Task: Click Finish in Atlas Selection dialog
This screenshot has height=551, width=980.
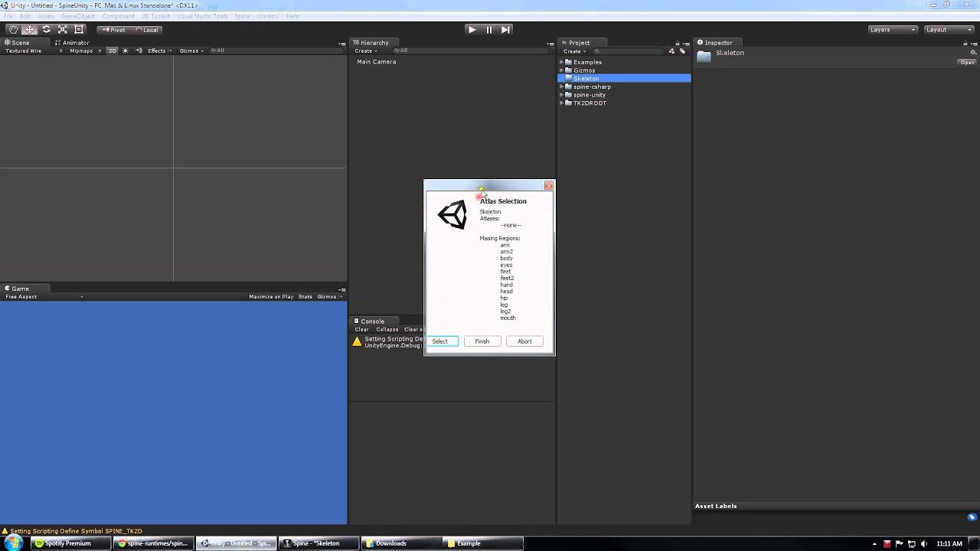Action: tap(482, 341)
